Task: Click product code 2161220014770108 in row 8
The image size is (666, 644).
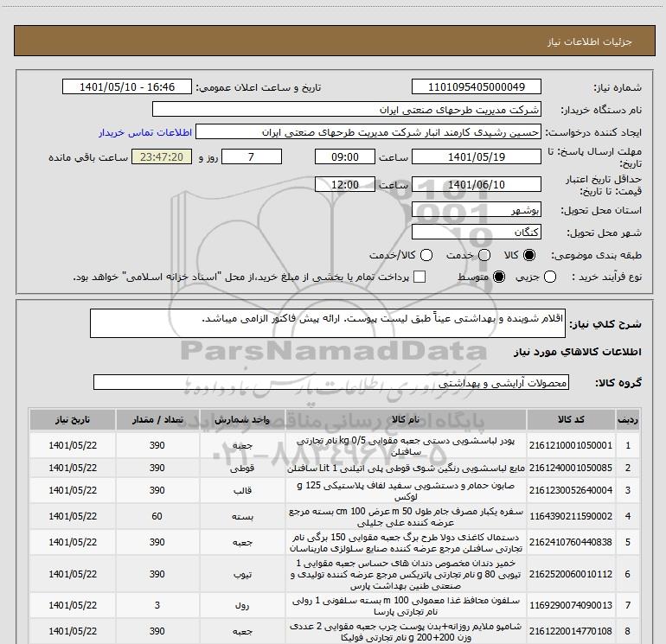Action: coord(571,631)
